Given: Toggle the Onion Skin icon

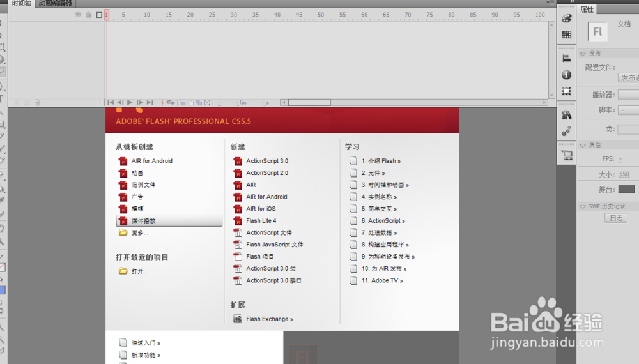Looking at the screenshot, I should click(x=183, y=103).
